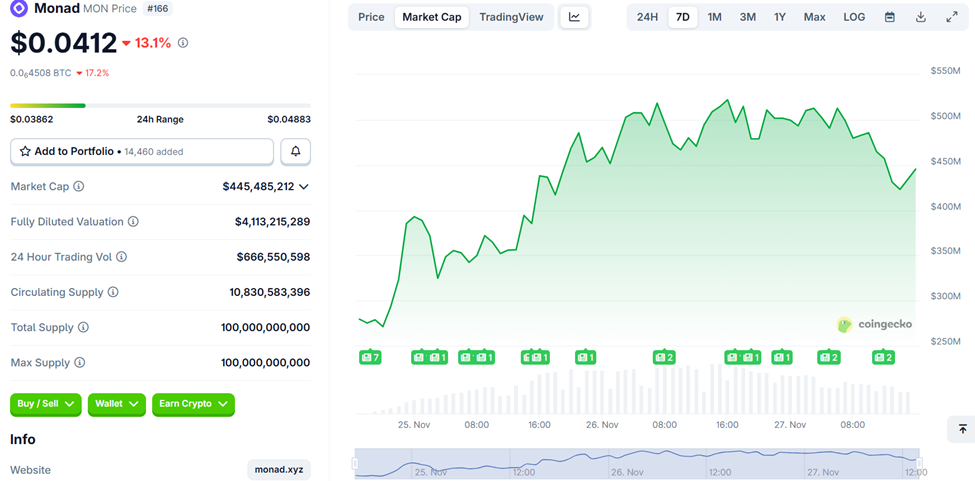Open the Buy / Sell dropdown
The image size is (975, 481).
(47, 404)
